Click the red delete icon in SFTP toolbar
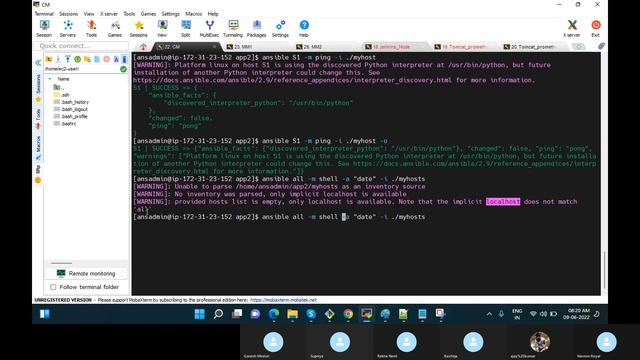The width and height of the screenshot is (640, 360). [x=107, y=59]
